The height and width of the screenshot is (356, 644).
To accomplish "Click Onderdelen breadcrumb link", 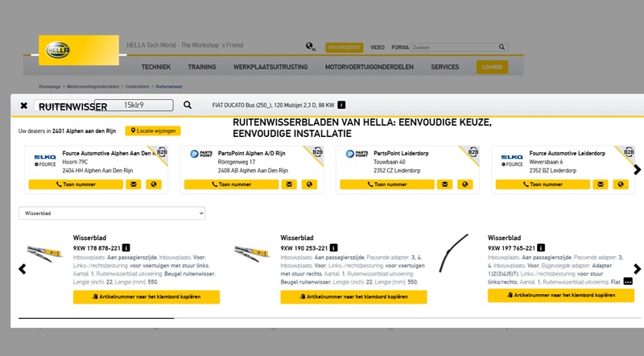I will [137, 86].
